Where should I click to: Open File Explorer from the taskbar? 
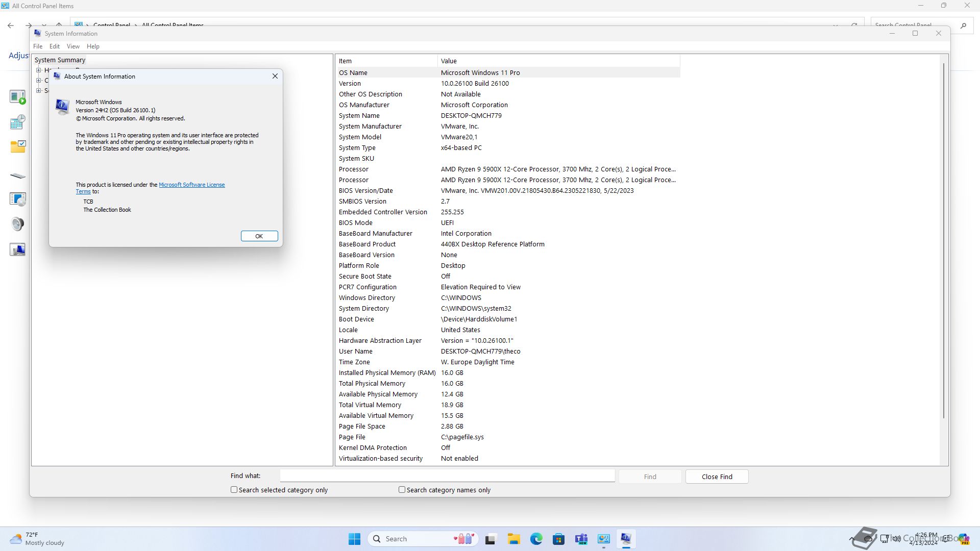(x=513, y=539)
